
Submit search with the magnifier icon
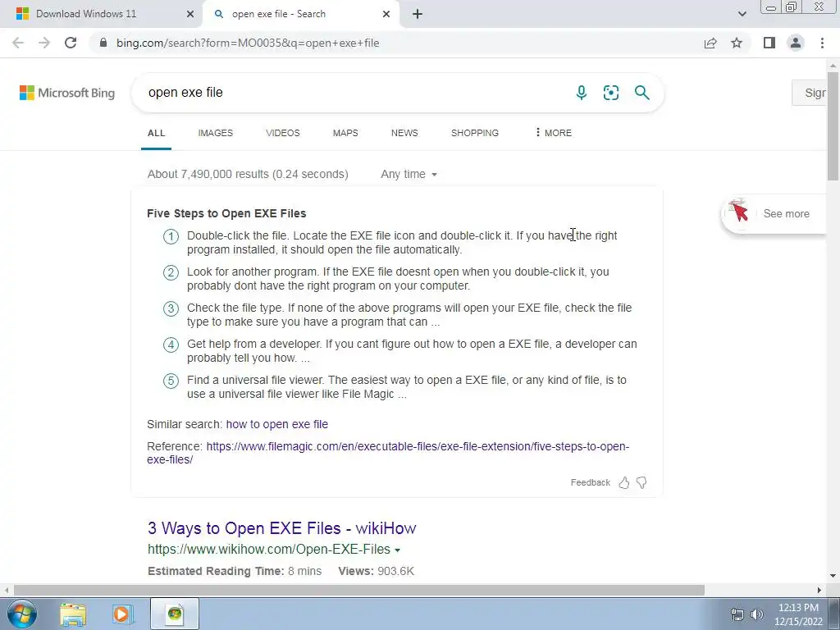[641, 93]
